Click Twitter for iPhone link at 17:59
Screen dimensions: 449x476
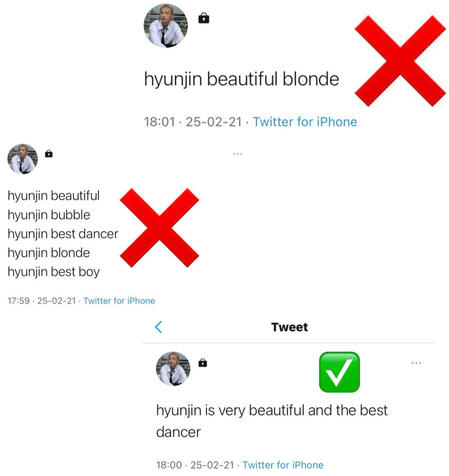click(119, 301)
